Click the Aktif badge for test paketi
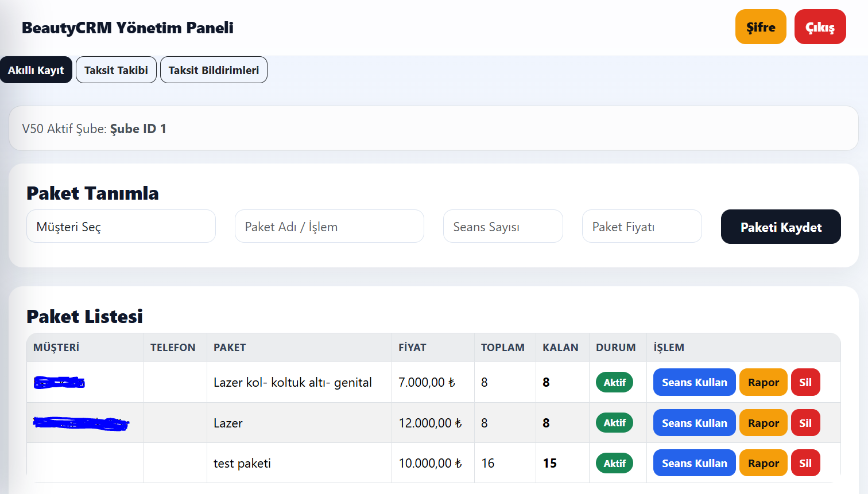The image size is (868, 494). pos(614,463)
